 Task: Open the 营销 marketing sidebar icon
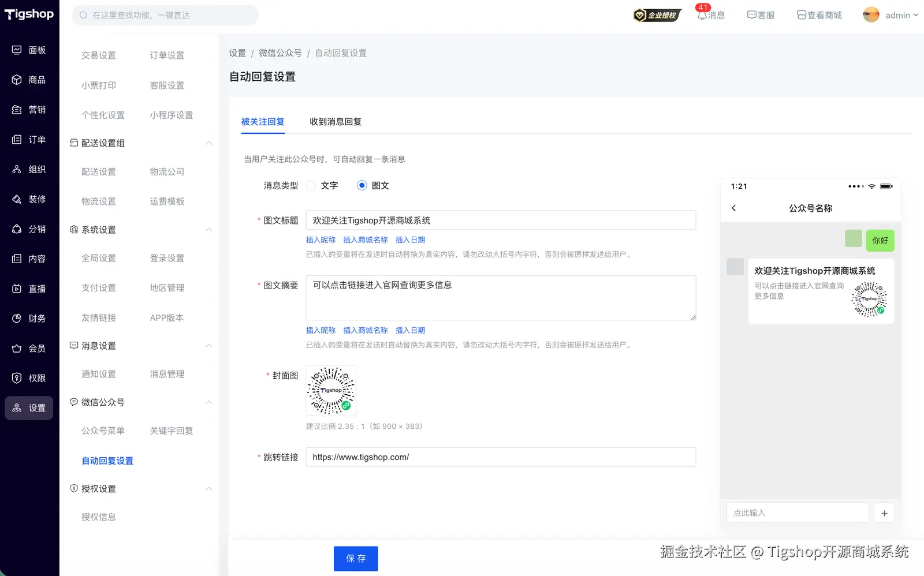[17, 110]
